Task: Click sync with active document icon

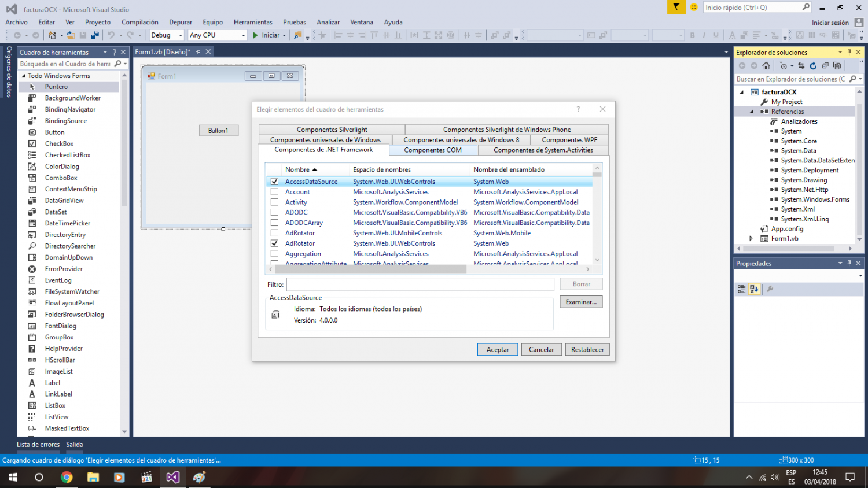Action: click(x=801, y=66)
